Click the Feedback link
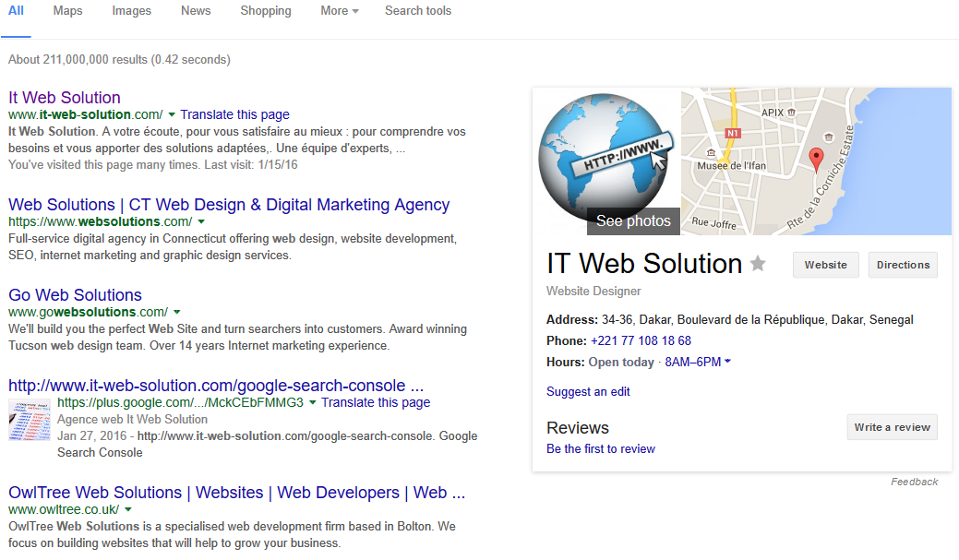Viewport: 959px width, 560px height. (914, 483)
